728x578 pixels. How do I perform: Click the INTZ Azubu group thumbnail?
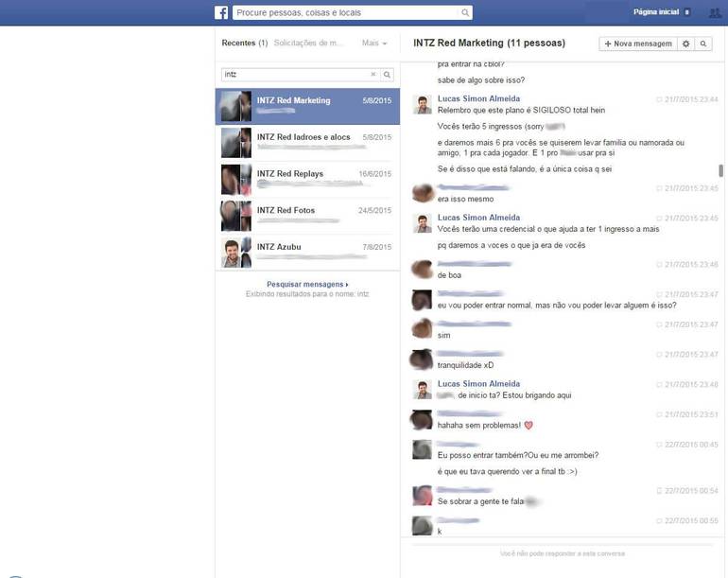point(236,253)
